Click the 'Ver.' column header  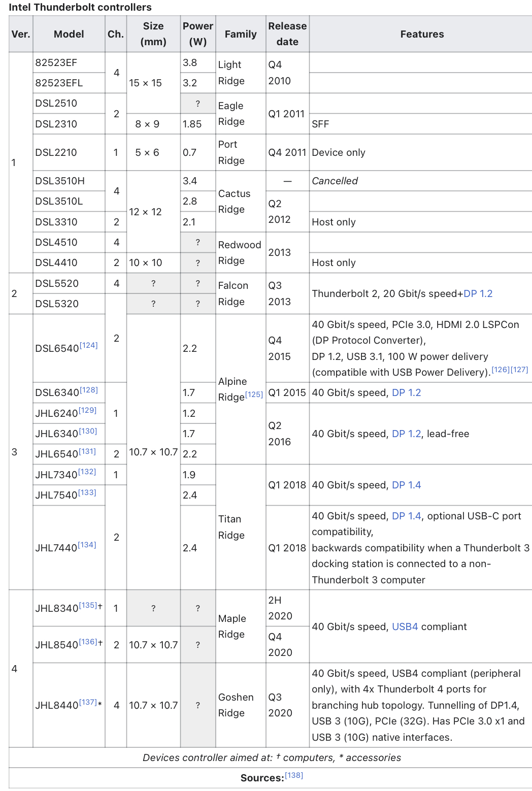point(21,34)
